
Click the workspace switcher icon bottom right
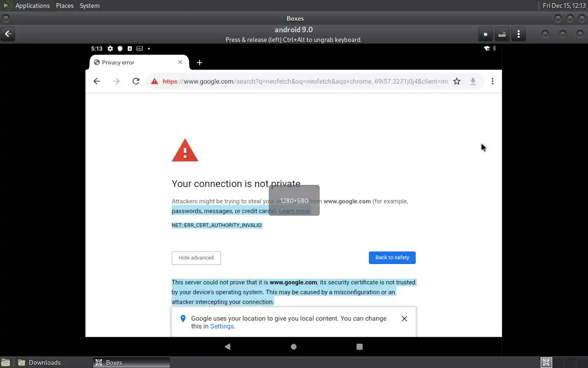click(x=546, y=362)
